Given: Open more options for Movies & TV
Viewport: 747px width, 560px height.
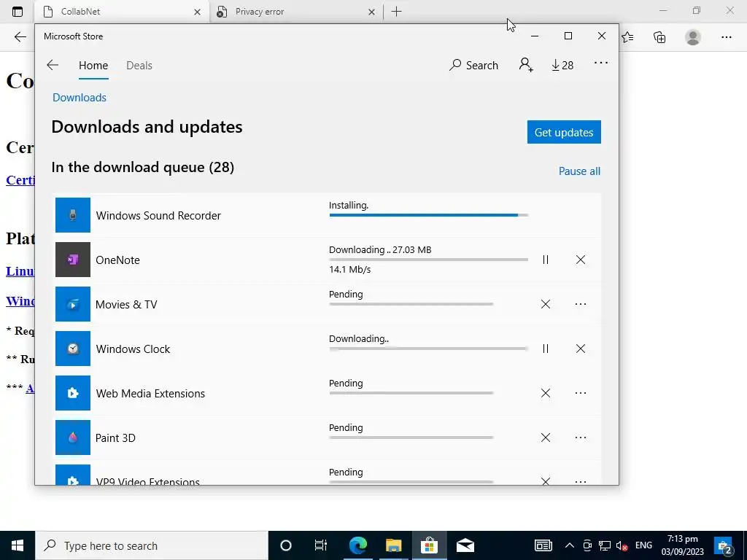Looking at the screenshot, I should pyautogui.click(x=580, y=304).
